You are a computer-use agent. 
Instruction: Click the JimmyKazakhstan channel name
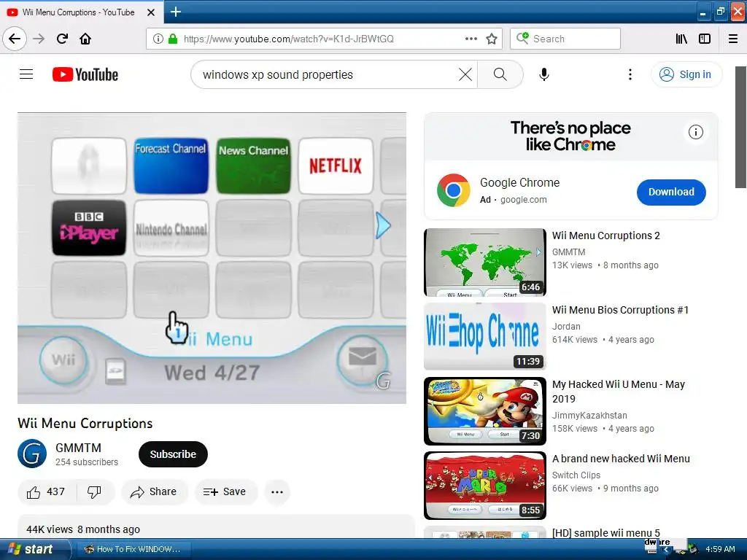[589, 415]
